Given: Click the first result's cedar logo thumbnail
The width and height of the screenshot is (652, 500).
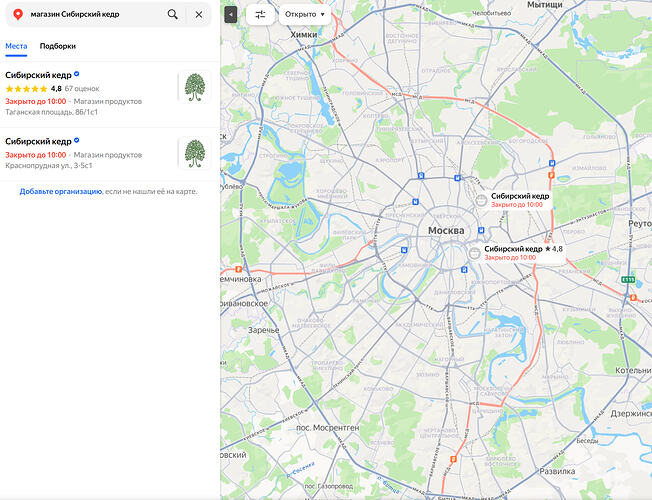Looking at the screenshot, I should [x=194, y=87].
